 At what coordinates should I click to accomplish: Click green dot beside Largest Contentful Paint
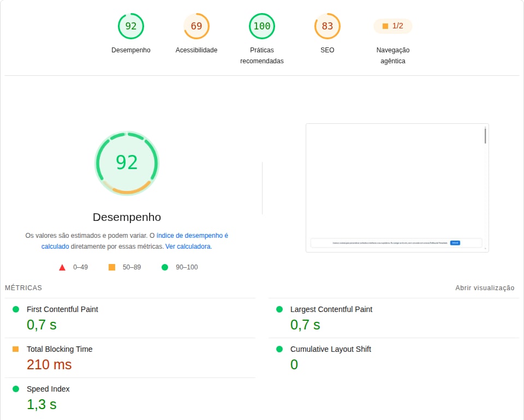(x=279, y=309)
